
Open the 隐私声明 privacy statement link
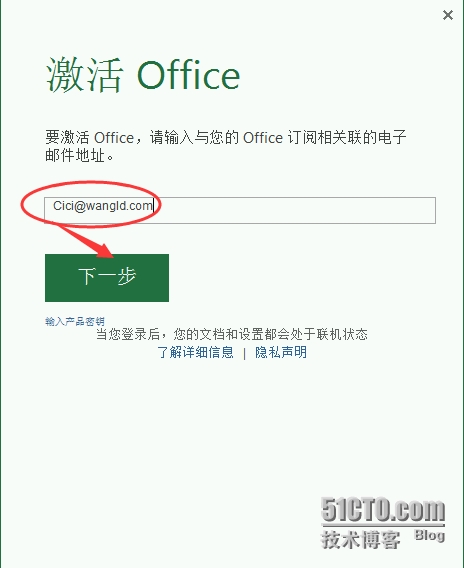(281, 352)
